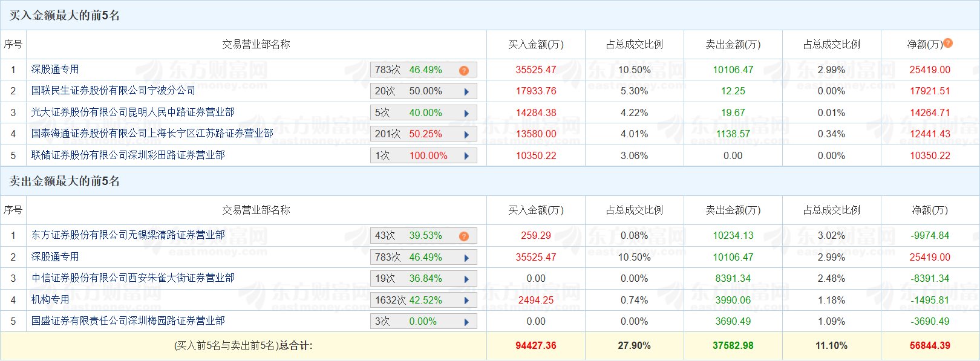Expand blue arrow for 光大证券昆明人民中路营业部
Image resolution: width=980 pixels, height=361 pixels.
(x=466, y=113)
